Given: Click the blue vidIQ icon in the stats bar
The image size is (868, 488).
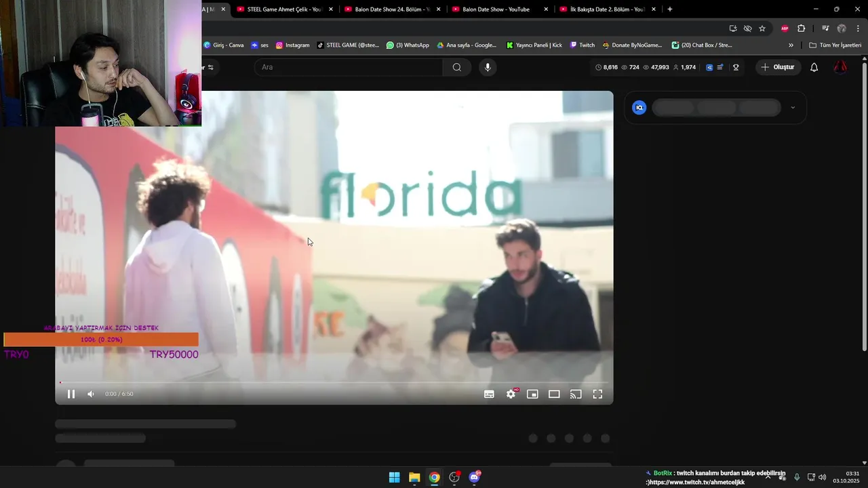Looking at the screenshot, I should (x=709, y=67).
